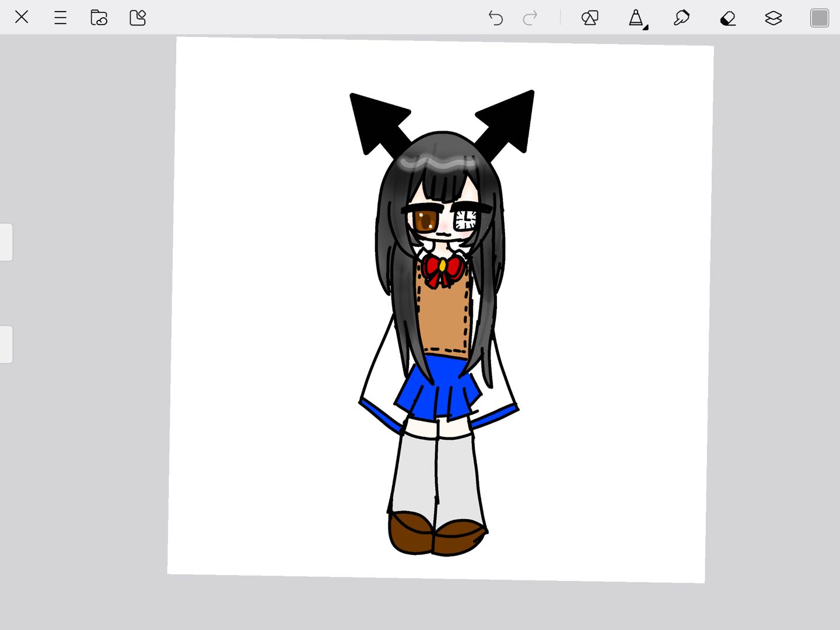Redo the undone stroke

pos(530,18)
